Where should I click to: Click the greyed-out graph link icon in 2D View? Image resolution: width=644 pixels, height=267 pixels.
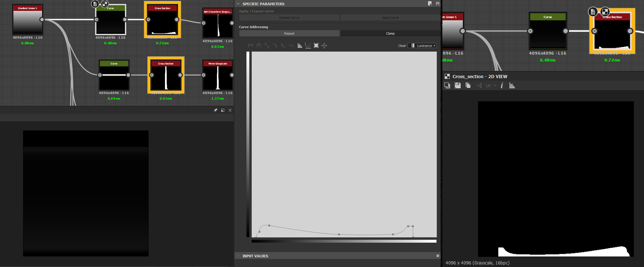479,86
